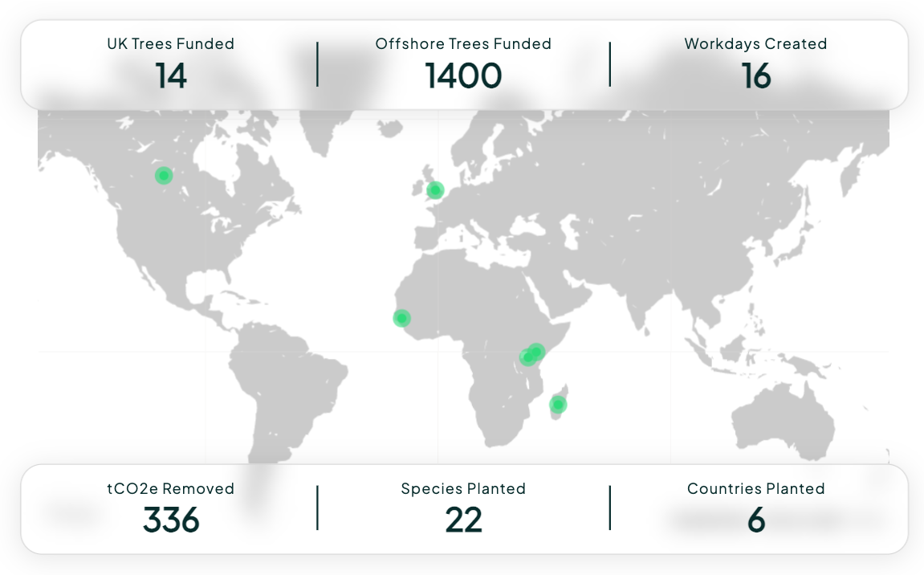Viewport: 924px width, 575px height.
Task: Click the West Africa coast marker
Action: [x=401, y=318]
